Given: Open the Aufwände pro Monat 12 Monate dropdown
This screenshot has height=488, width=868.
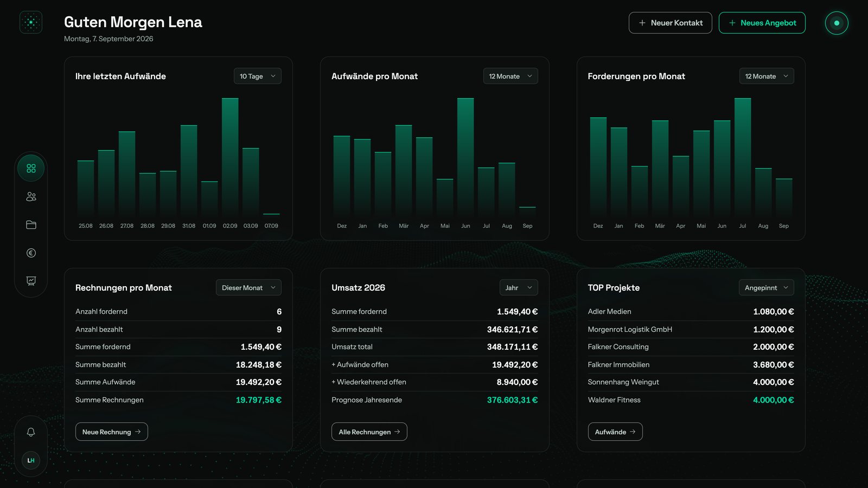Looking at the screenshot, I should click(x=510, y=76).
